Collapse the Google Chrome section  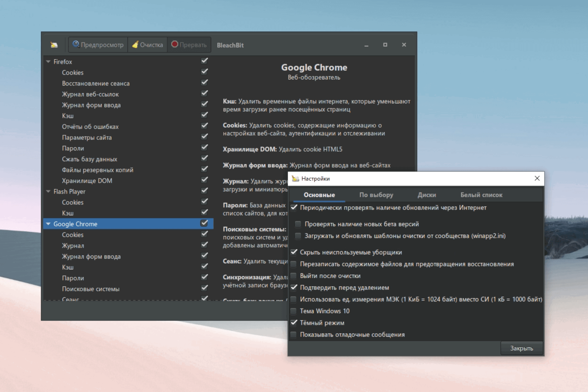[x=48, y=224]
